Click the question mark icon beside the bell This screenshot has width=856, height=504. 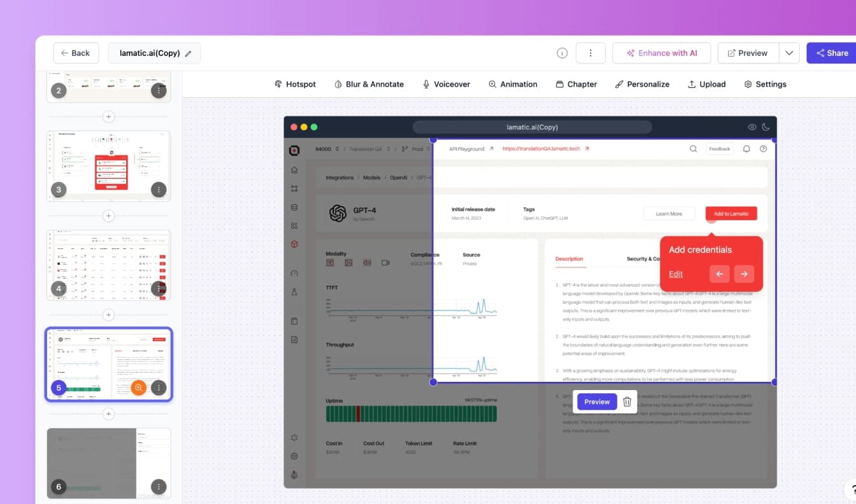pos(763,149)
